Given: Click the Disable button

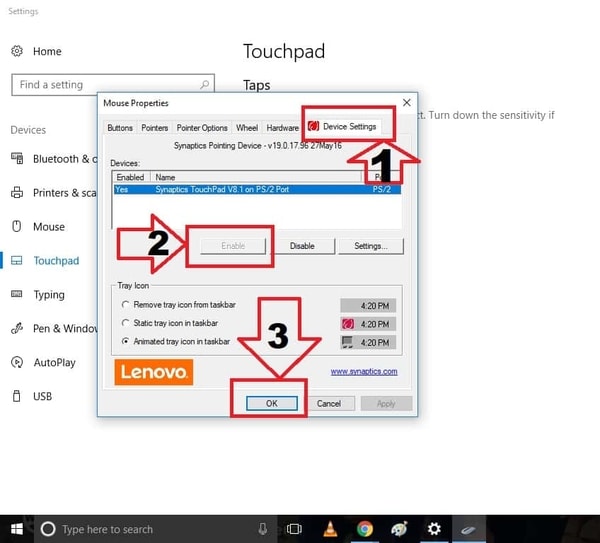Looking at the screenshot, I should pyautogui.click(x=302, y=246).
